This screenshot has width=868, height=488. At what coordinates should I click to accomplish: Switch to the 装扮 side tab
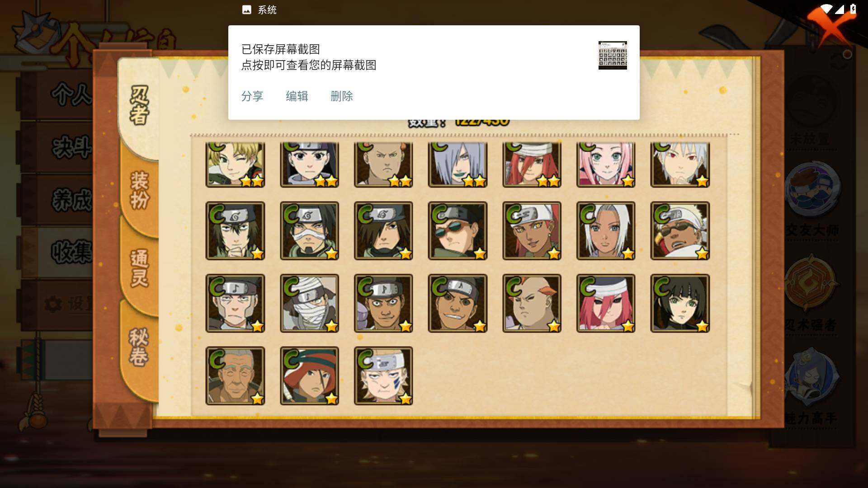(139, 191)
